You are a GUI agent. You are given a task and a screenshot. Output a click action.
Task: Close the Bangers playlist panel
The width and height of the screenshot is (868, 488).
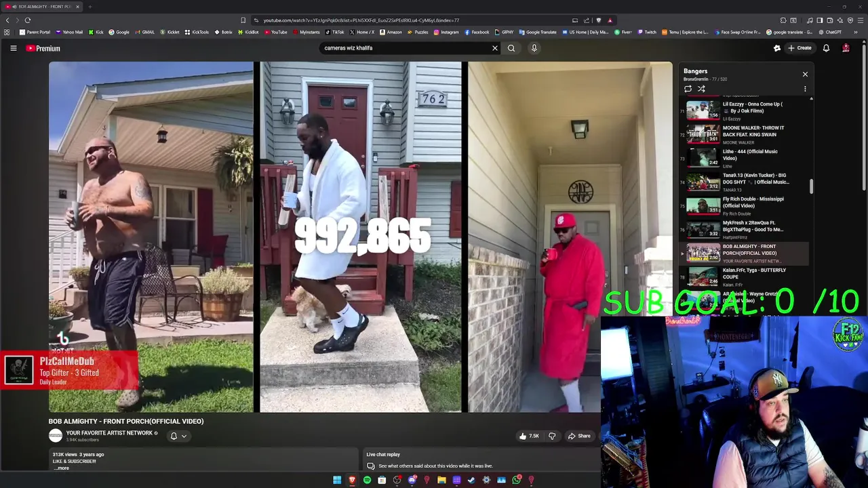[x=805, y=74]
